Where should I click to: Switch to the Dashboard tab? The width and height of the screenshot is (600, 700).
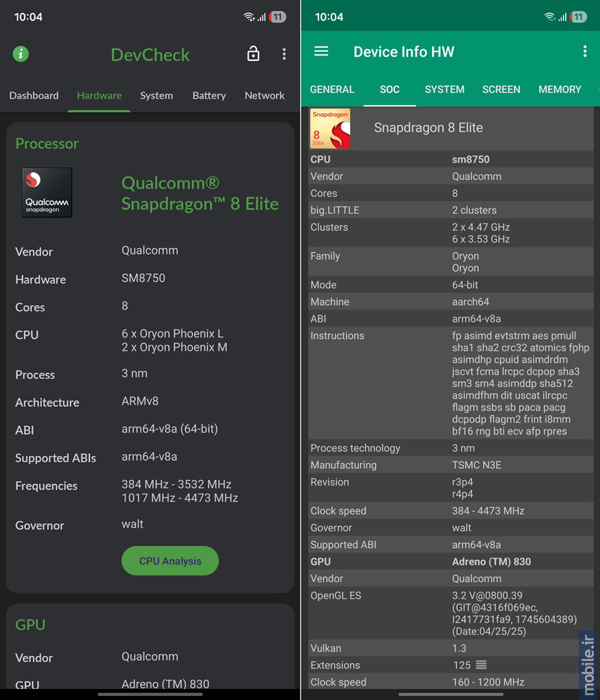coord(34,96)
